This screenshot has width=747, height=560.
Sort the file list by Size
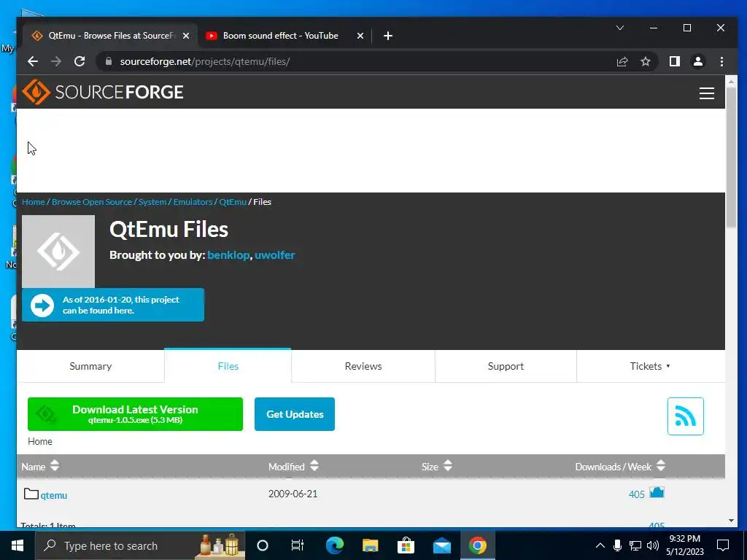click(x=437, y=467)
